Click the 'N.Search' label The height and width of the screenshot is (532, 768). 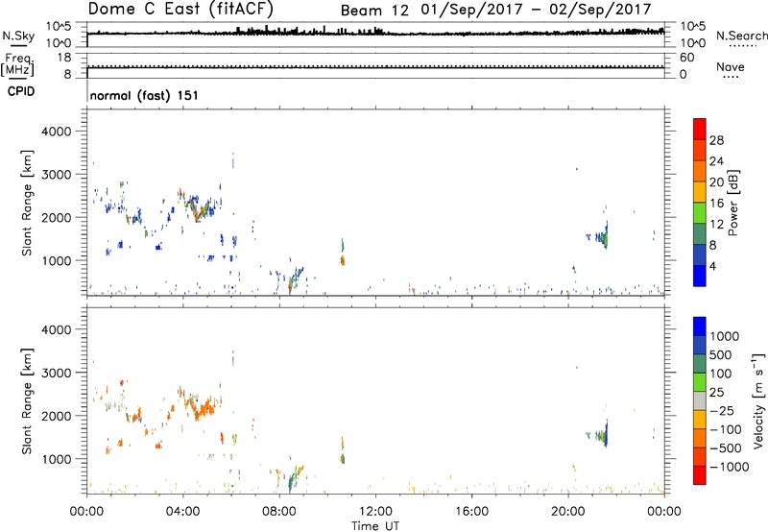pyautogui.click(x=741, y=36)
